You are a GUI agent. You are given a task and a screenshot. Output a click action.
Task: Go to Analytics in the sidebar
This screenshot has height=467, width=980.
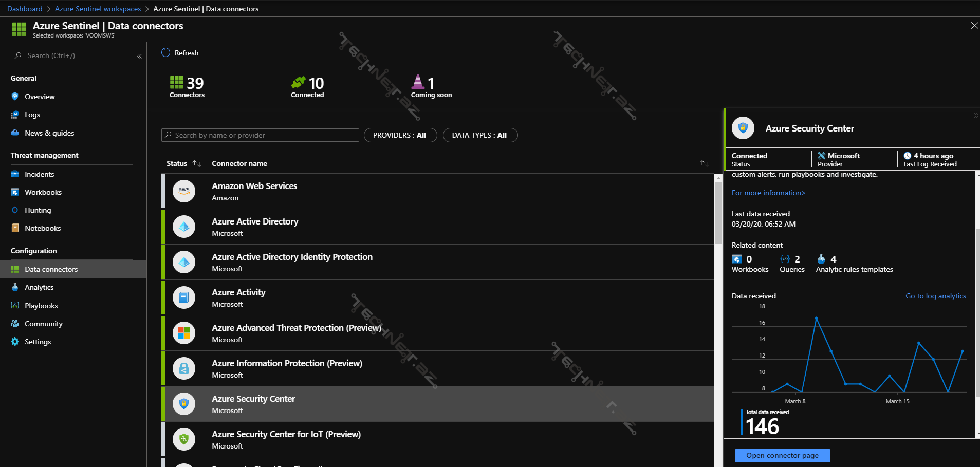click(x=39, y=287)
